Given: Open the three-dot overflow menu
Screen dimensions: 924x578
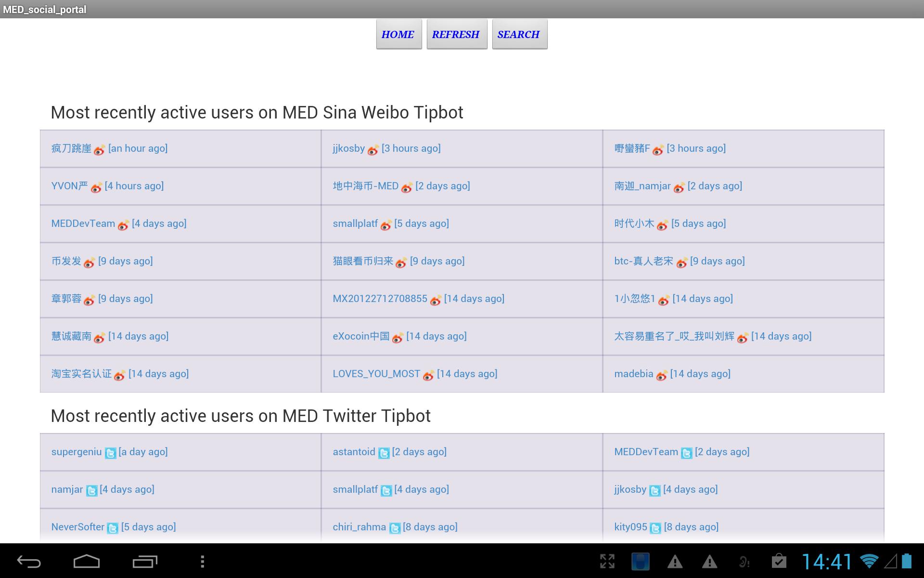Looking at the screenshot, I should (203, 562).
